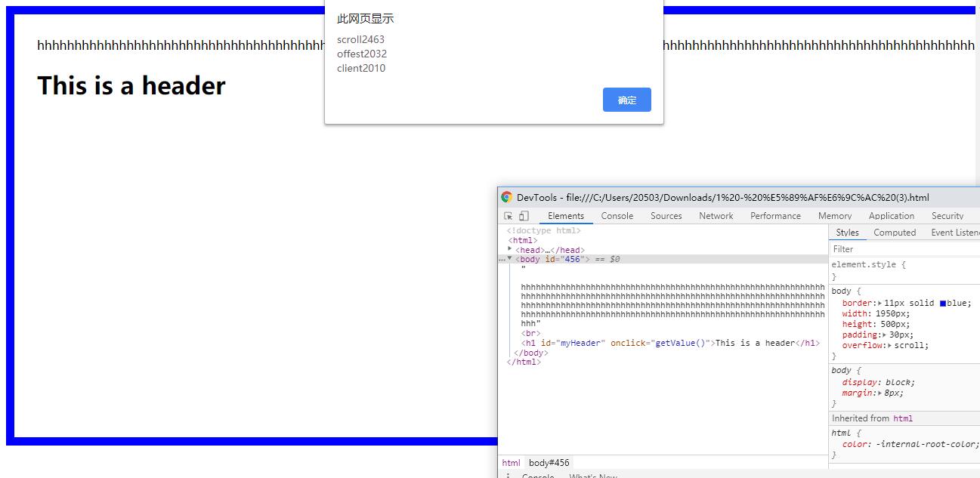The image size is (980, 478).
Task: Switch to the Console tab
Action: tap(617, 216)
